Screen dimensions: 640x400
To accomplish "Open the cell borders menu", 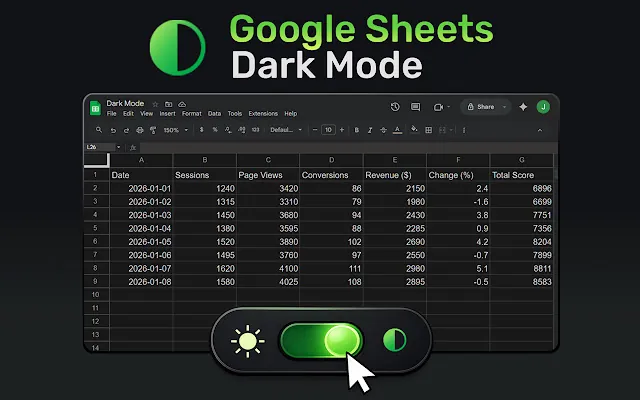I will pyautogui.click(x=429, y=130).
